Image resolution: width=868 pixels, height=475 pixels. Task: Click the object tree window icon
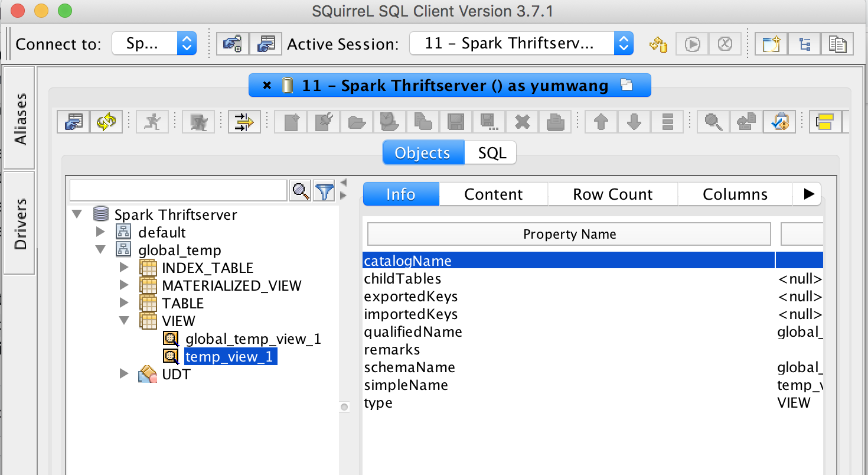[804, 44]
